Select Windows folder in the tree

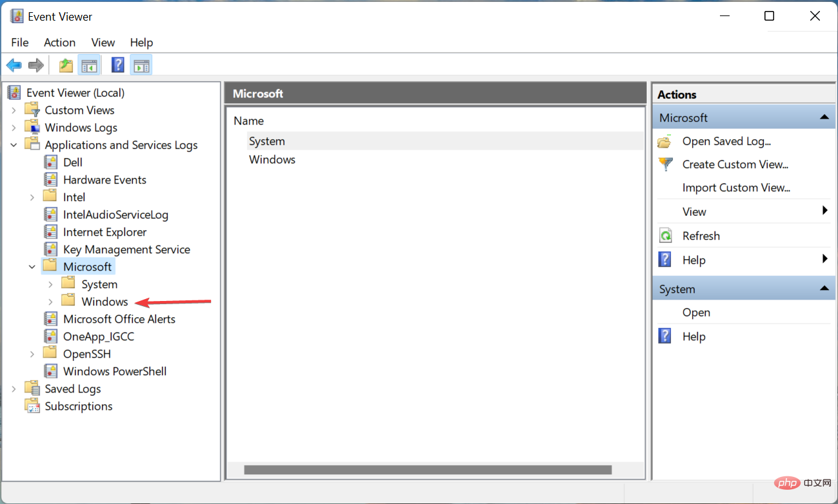pos(105,302)
